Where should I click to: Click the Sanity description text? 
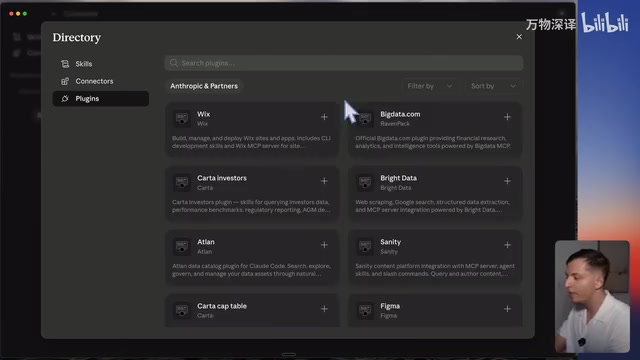pyautogui.click(x=435, y=270)
